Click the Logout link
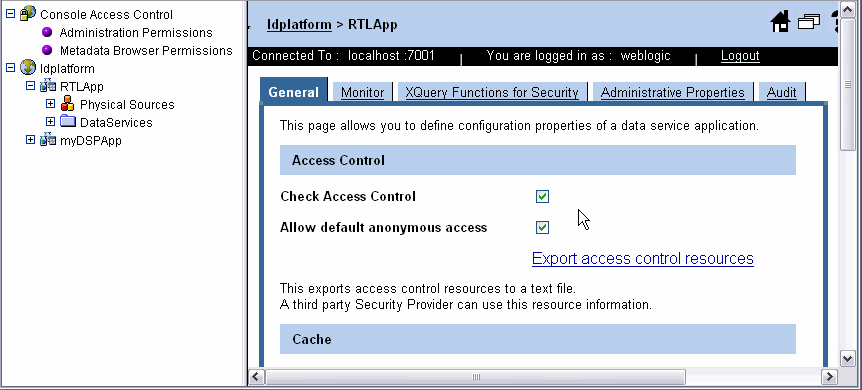The image size is (862, 390). (740, 56)
